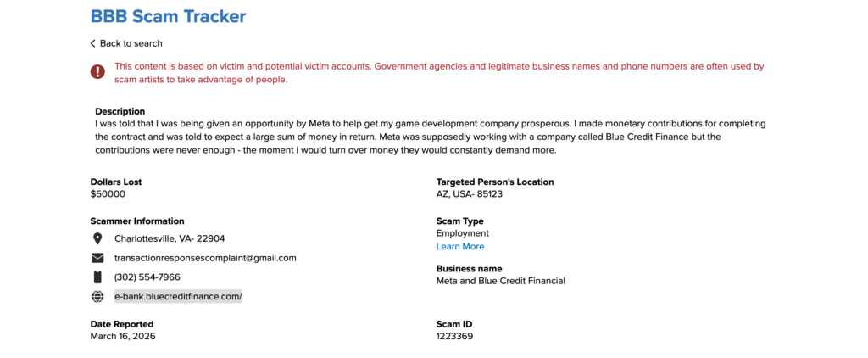Click the Employment scam type text
This screenshot has width=868, height=358.
click(463, 233)
